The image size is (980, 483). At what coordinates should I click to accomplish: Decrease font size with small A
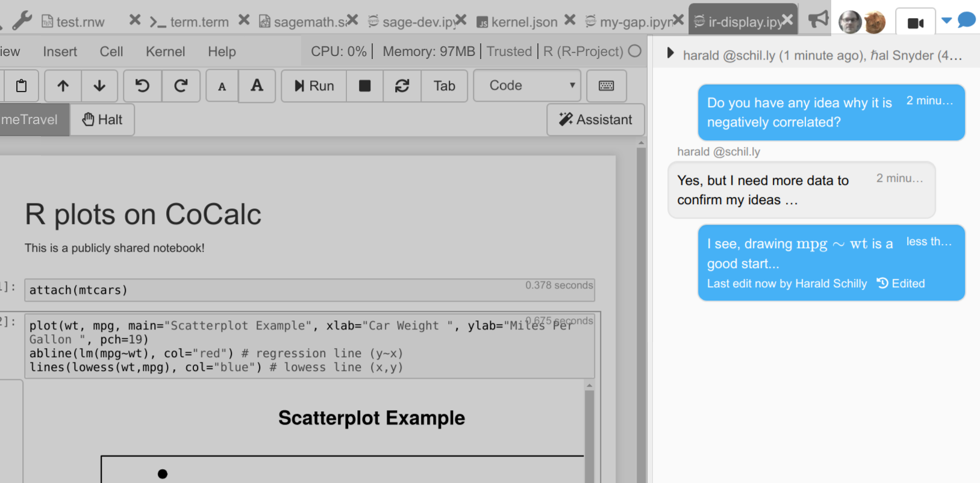[222, 86]
